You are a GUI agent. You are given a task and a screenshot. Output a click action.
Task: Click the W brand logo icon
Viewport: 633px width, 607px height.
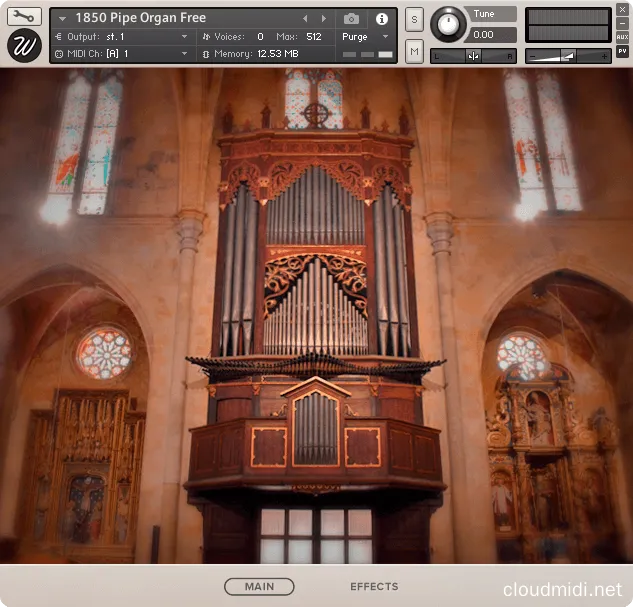(24, 46)
